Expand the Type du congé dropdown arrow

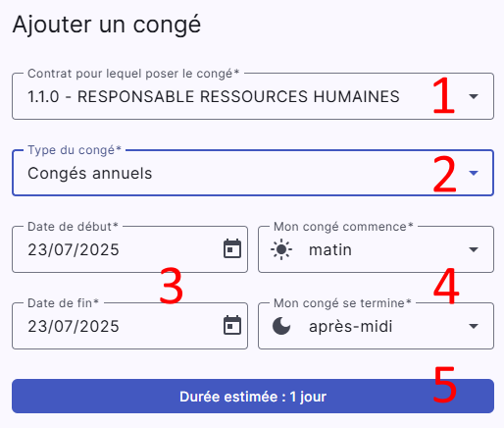click(474, 173)
